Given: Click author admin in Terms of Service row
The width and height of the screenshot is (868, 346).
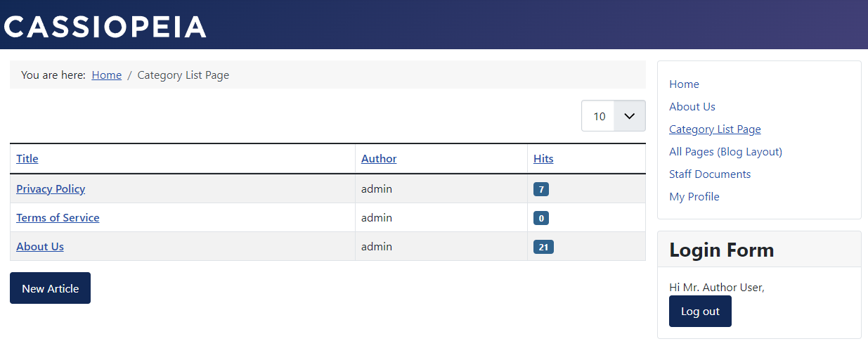Looking at the screenshot, I should [x=377, y=217].
